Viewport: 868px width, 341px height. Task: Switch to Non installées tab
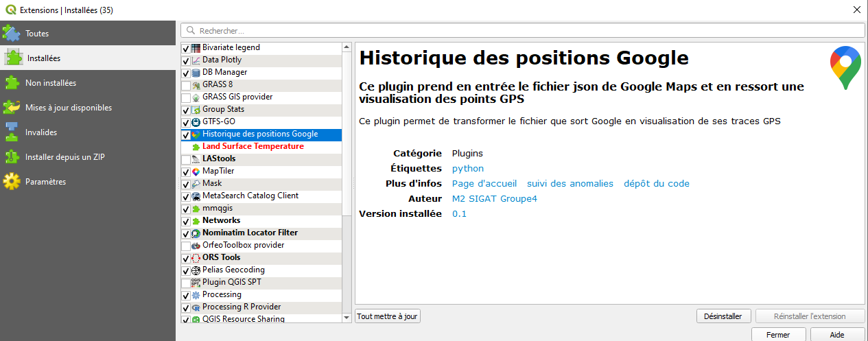[88, 82]
